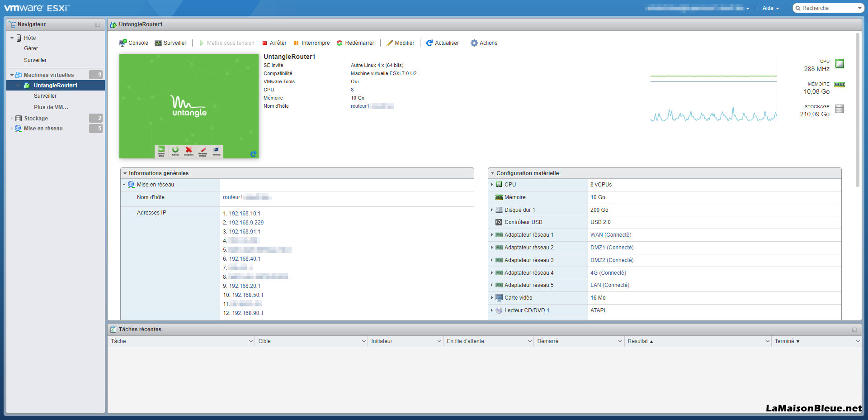Open the Untangle console screenshot
The width and height of the screenshot is (868, 420).
click(189, 106)
